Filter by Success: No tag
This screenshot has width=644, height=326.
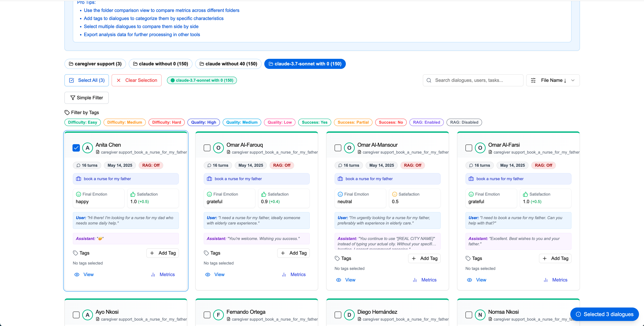click(x=391, y=122)
